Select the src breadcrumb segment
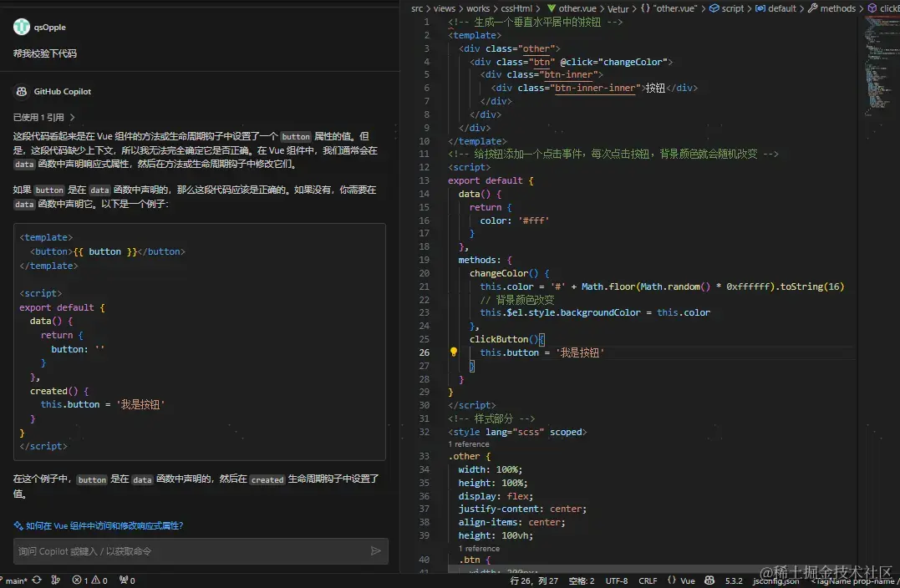This screenshot has width=900, height=588. click(417, 8)
